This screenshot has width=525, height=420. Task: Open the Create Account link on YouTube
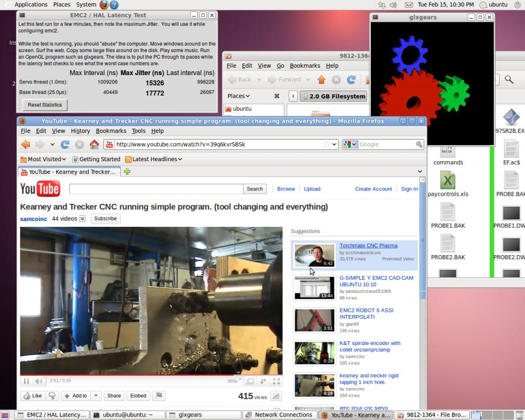point(373,189)
